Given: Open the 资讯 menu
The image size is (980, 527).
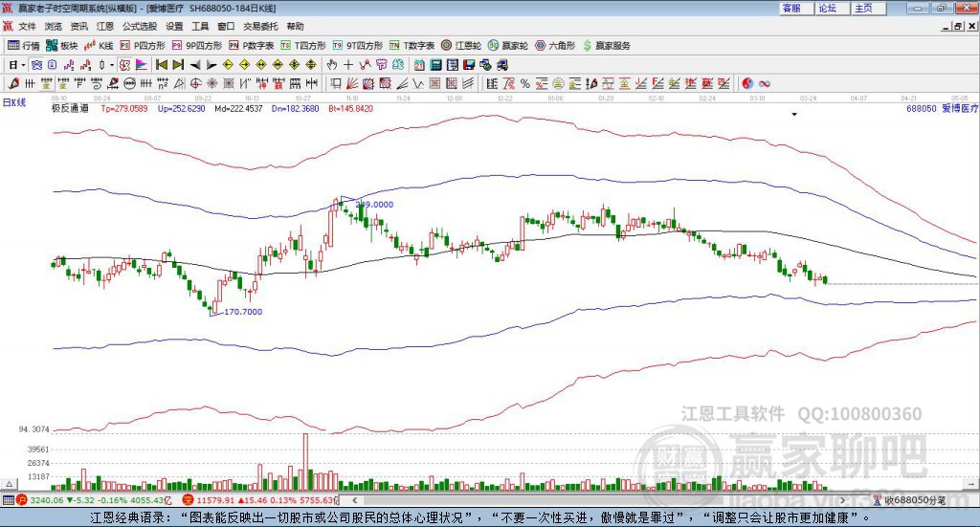Looking at the screenshot, I should point(78,26).
